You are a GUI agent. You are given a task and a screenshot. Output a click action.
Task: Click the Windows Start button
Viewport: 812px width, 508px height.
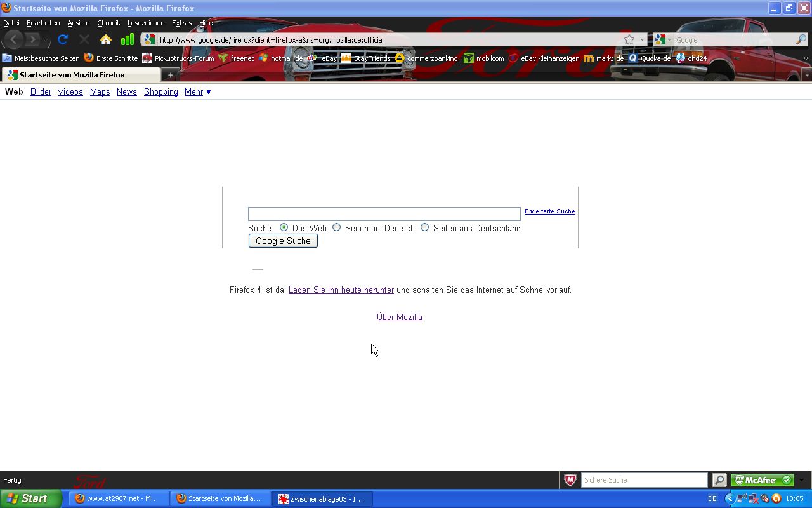pyautogui.click(x=31, y=498)
